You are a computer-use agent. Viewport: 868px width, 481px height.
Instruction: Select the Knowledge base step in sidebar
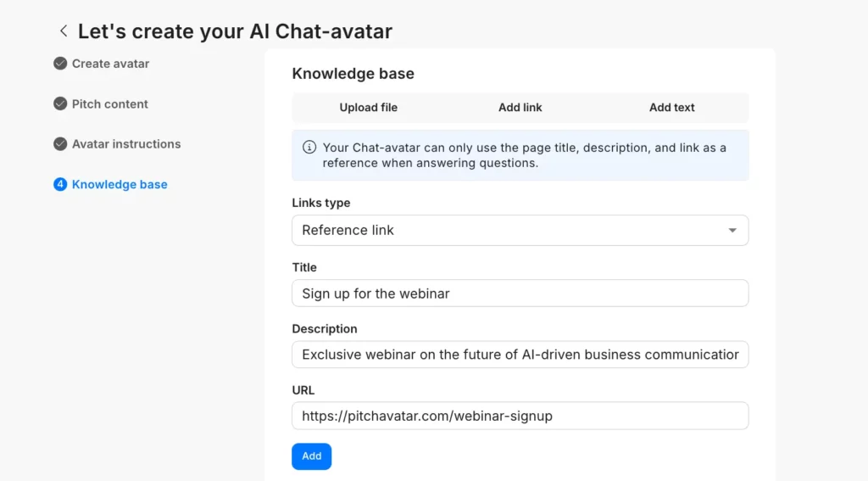[120, 184]
